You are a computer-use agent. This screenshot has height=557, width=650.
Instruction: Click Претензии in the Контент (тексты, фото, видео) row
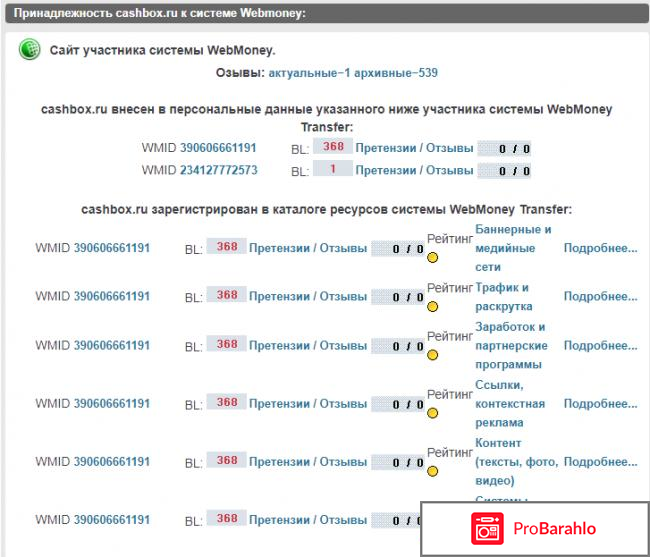pos(279,462)
